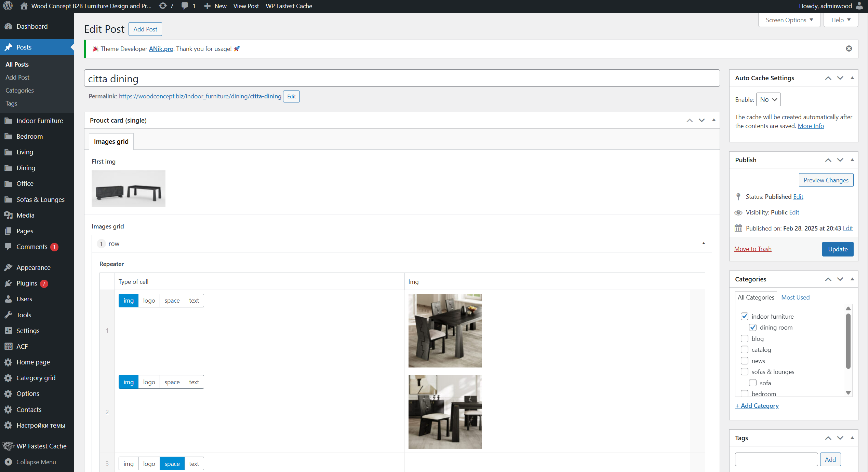Click the ACF sidebar menu icon
The height and width of the screenshot is (472, 868).
coord(9,346)
